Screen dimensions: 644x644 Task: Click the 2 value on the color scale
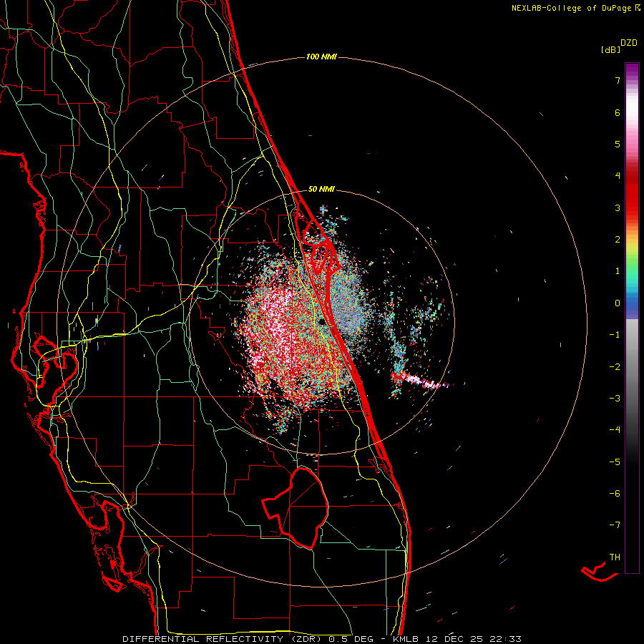(618, 240)
